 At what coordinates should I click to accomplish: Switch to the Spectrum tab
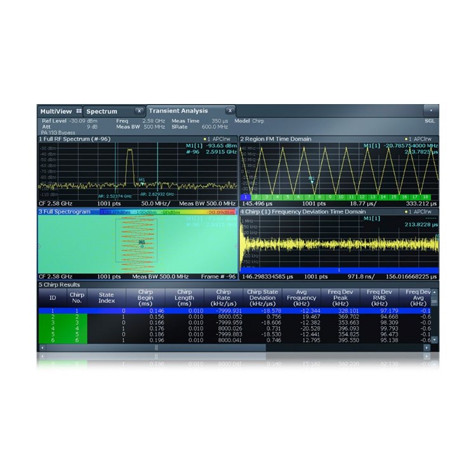(x=102, y=111)
